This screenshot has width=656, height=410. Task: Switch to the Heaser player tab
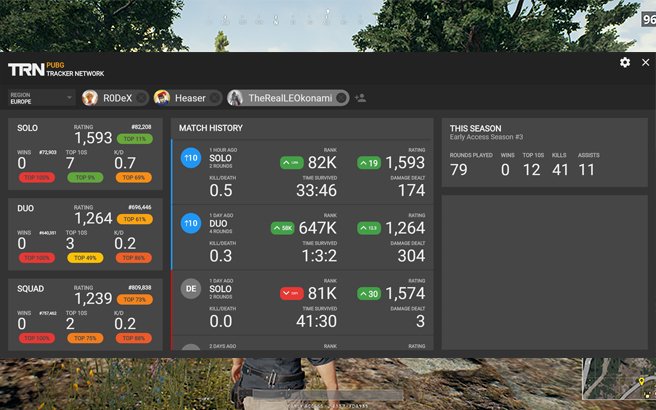(190, 98)
